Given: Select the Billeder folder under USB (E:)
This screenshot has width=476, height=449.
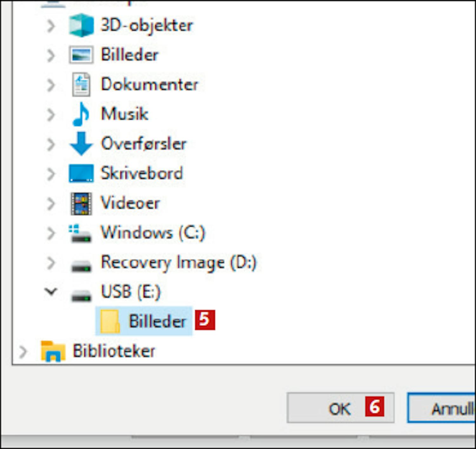Looking at the screenshot, I should 157,321.
